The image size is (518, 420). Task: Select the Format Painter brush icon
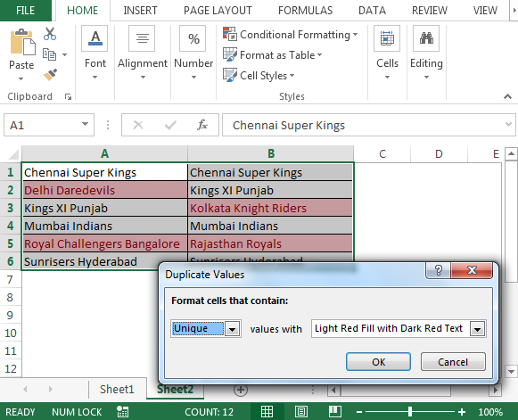pyautogui.click(x=50, y=75)
